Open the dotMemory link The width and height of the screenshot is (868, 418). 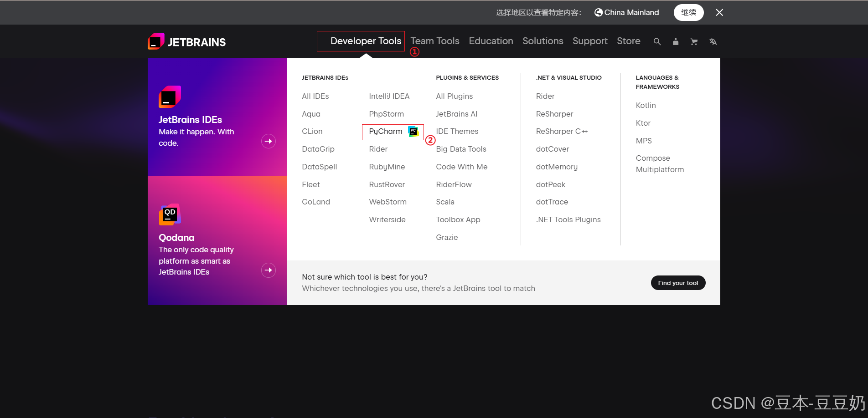[x=557, y=167]
